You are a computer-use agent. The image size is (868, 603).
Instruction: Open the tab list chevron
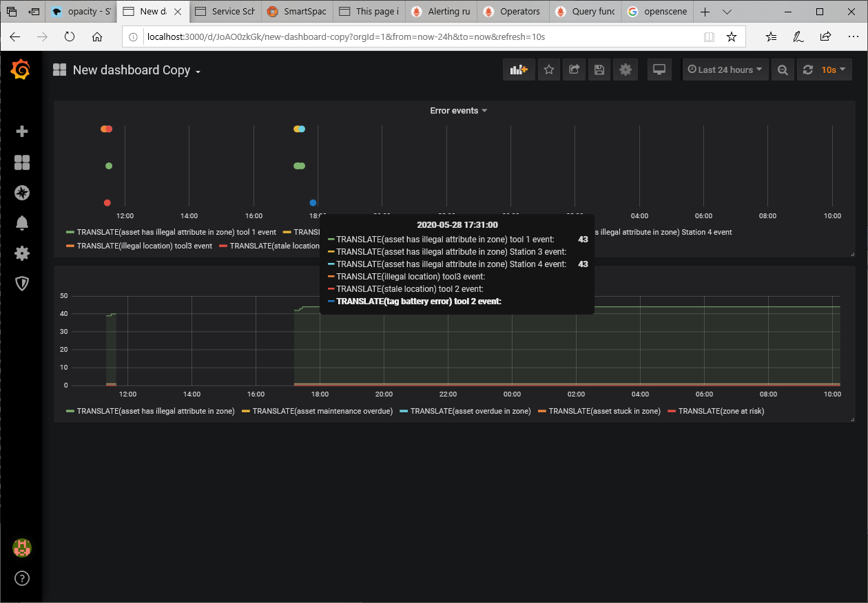[x=727, y=12]
